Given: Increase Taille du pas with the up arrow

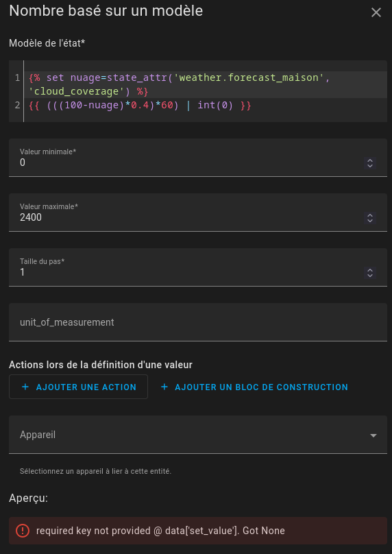Looking at the screenshot, I should pos(370,270).
